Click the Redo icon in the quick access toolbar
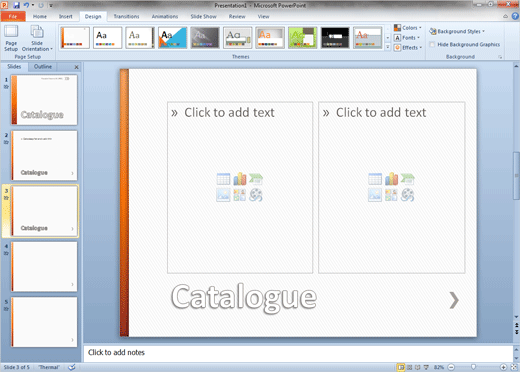The height and width of the screenshot is (372, 520). coord(41,5)
